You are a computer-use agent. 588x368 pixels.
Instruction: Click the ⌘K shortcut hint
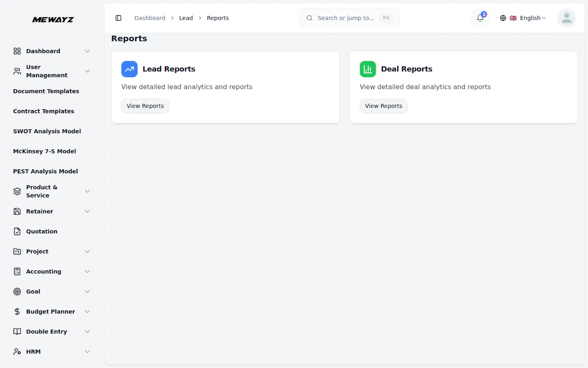[386, 18]
